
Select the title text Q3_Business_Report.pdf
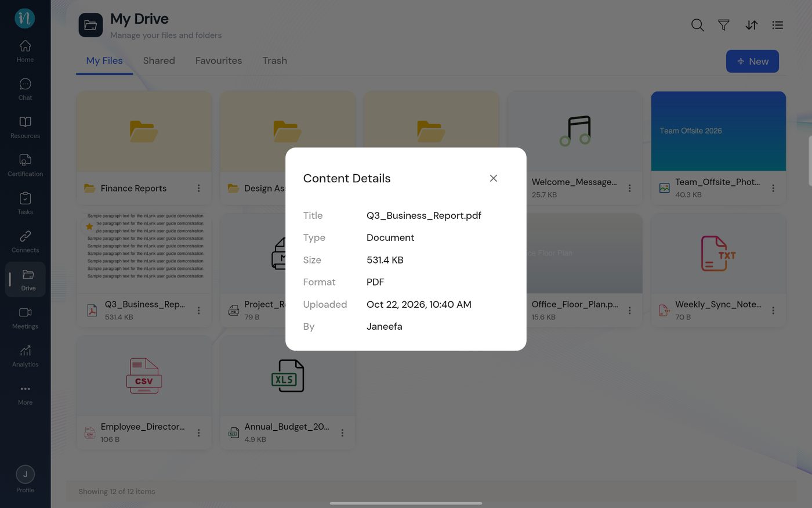424,215
